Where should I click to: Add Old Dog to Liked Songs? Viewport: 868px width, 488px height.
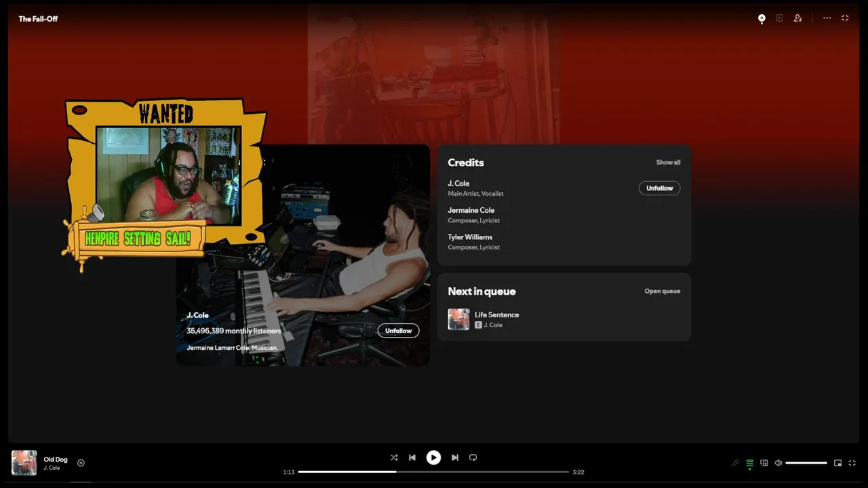pos(81,463)
